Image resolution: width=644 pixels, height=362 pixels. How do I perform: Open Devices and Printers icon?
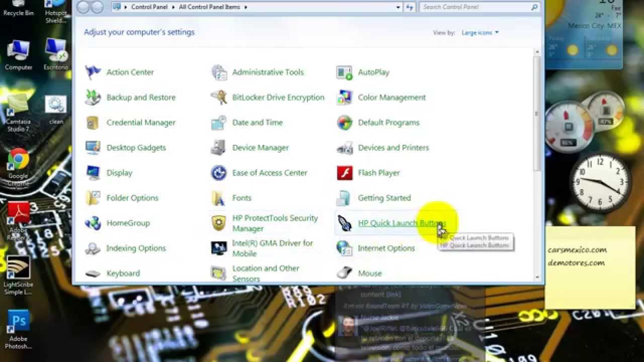point(345,148)
